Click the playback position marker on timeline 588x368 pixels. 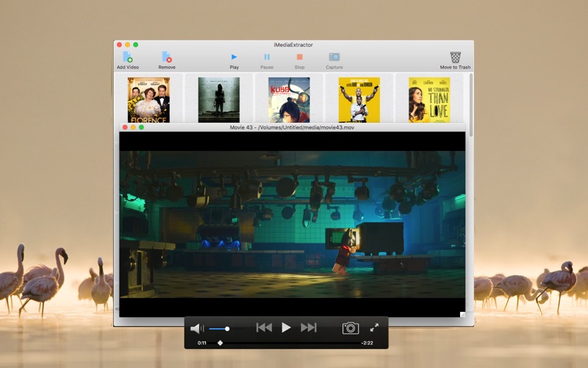[220, 343]
